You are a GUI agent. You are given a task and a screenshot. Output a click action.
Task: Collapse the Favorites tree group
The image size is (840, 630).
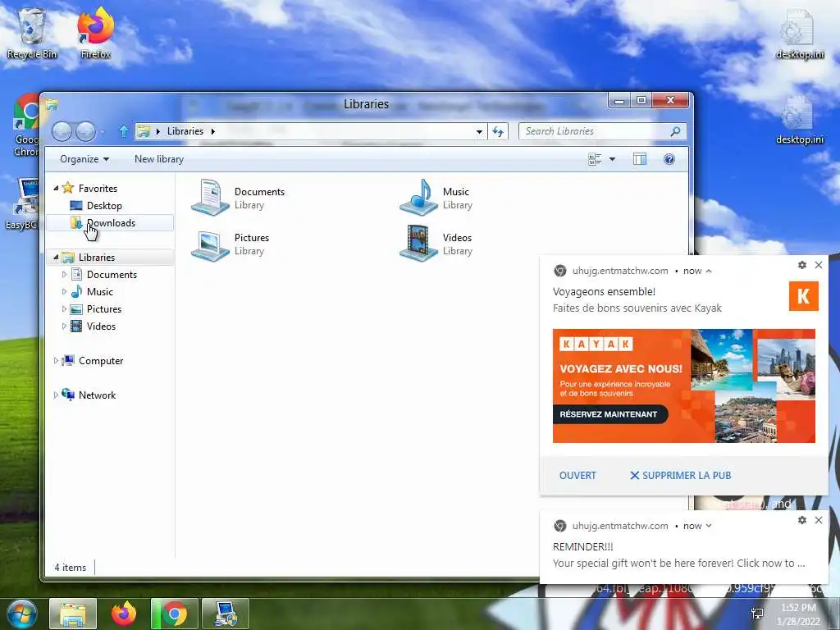click(x=56, y=188)
